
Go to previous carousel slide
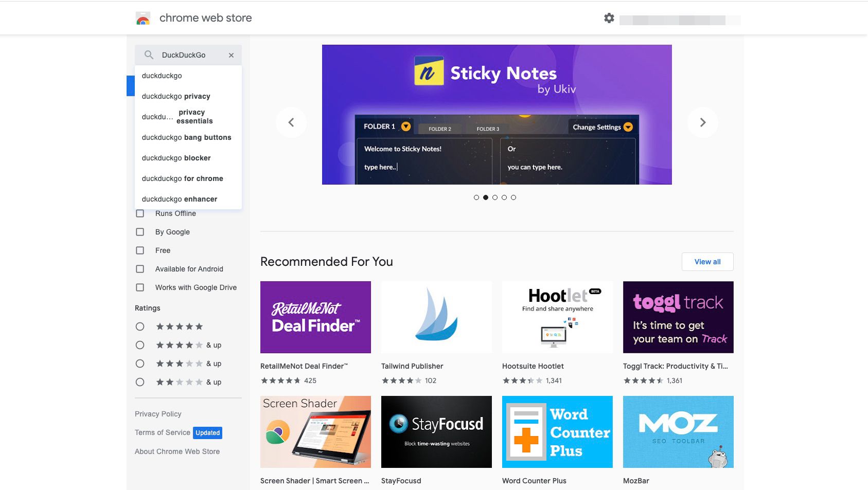click(291, 122)
